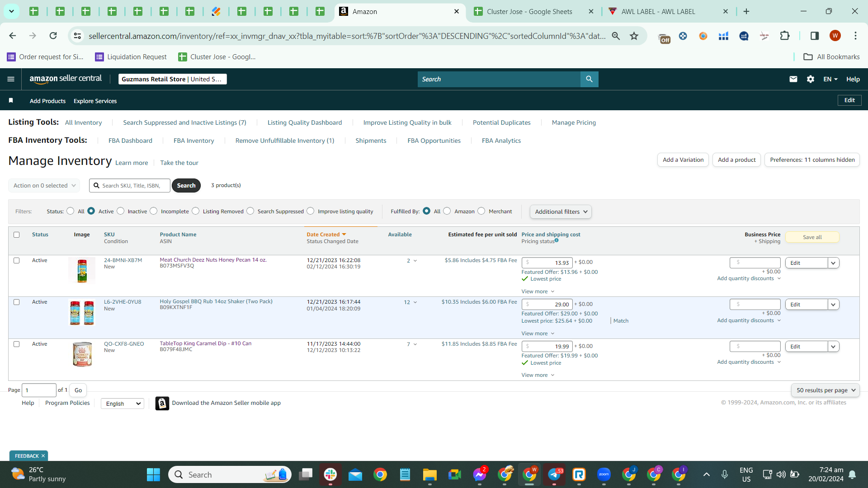The width and height of the screenshot is (868, 488).
Task: Open Listing Quality Dashboard
Action: (305, 122)
